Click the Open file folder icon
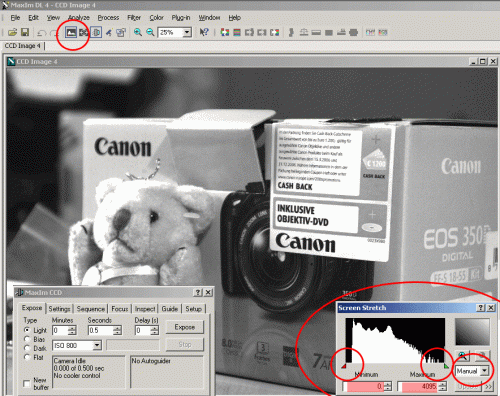 [x=13, y=32]
